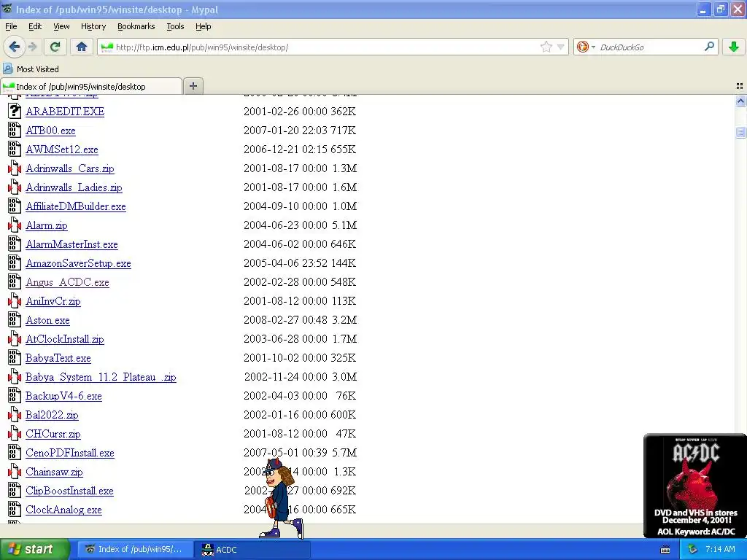Image resolution: width=747 pixels, height=560 pixels.
Task: Open the Most Visited bookmarks folder
Action: 31,69
